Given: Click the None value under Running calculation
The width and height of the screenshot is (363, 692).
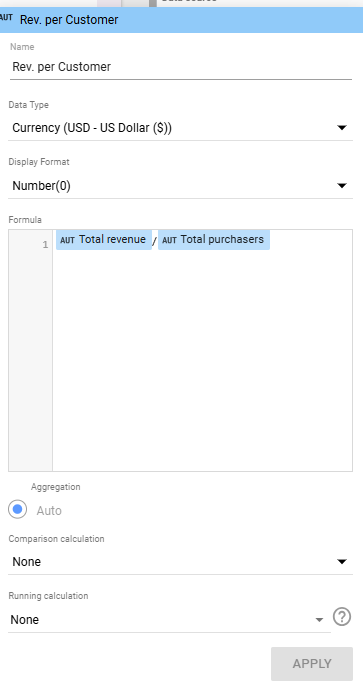Looking at the screenshot, I should click(25, 620).
